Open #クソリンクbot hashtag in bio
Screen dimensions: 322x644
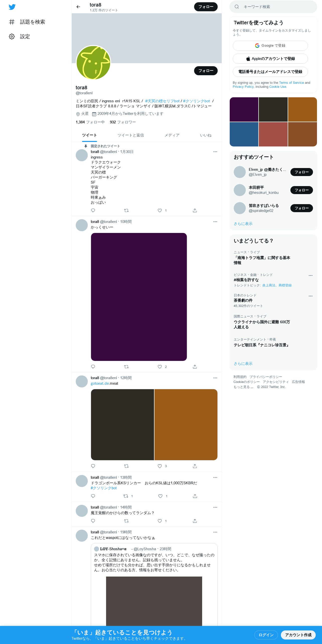197,101
